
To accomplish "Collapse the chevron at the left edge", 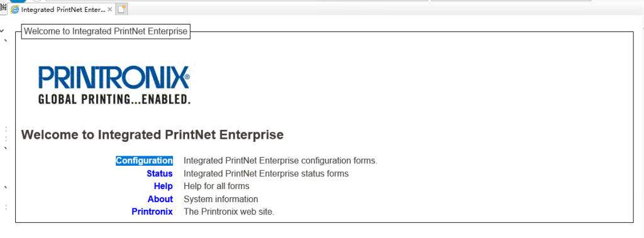I will tap(2, 30).
